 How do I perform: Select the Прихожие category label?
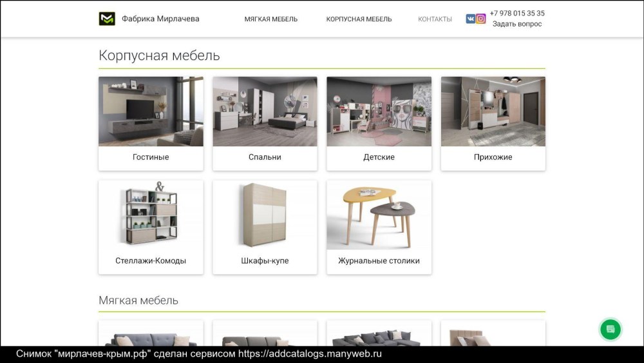(x=493, y=157)
